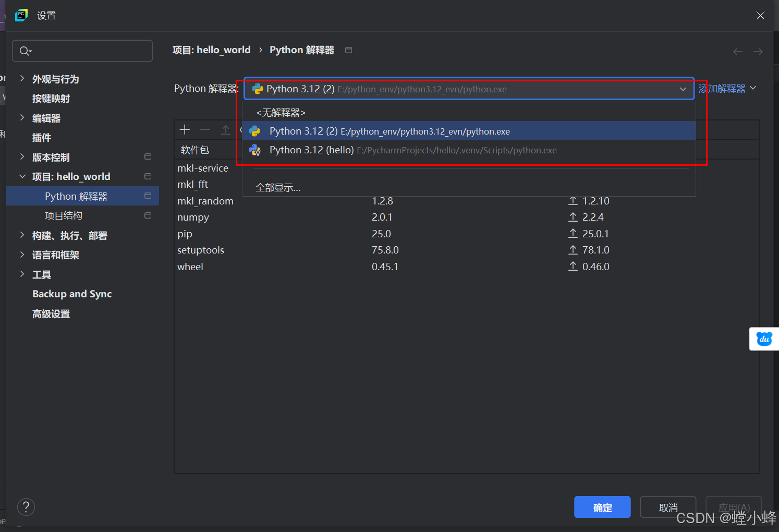This screenshot has width=779, height=532.
Task: Open 按键映射 settings page
Action: coord(51,98)
